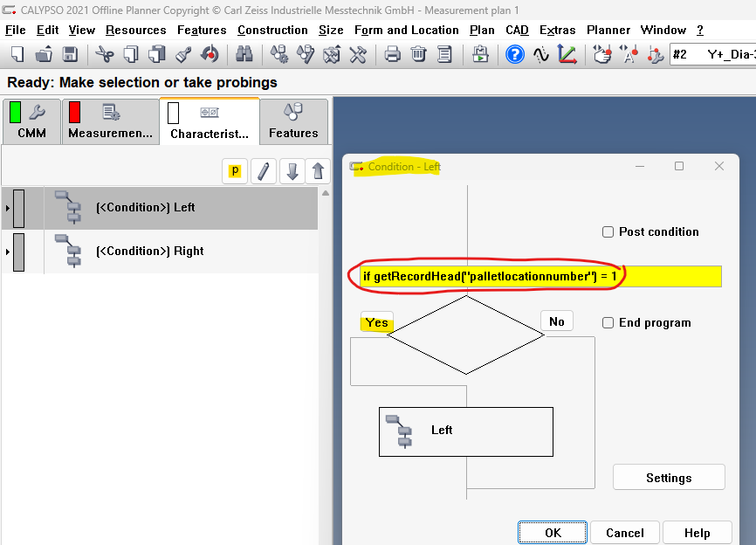The height and width of the screenshot is (545, 756).
Task: Expand the (<Condition>) Right tree row
Action: click(x=8, y=252)
